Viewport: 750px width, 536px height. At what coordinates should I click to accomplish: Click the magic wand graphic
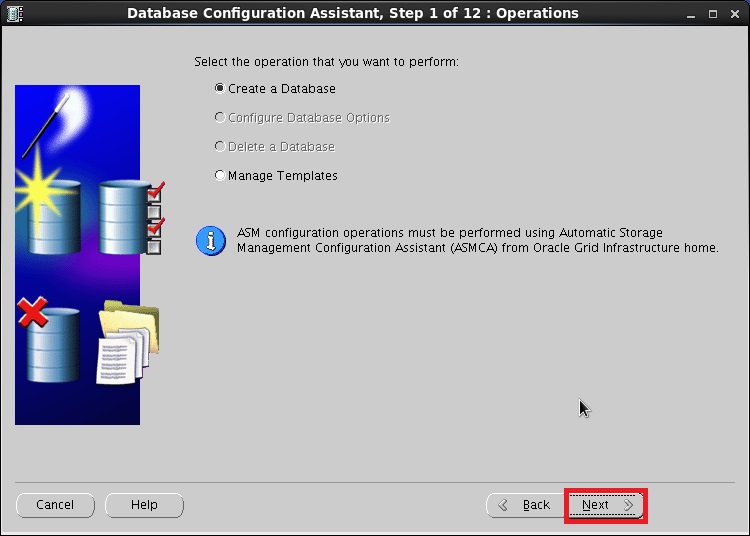click(x=47, y=125)
